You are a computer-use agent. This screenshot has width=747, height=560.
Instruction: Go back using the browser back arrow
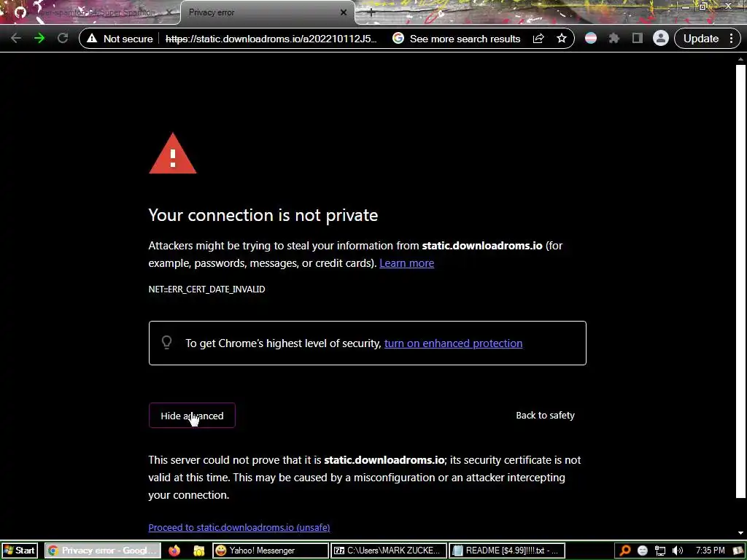pos(15,39)
